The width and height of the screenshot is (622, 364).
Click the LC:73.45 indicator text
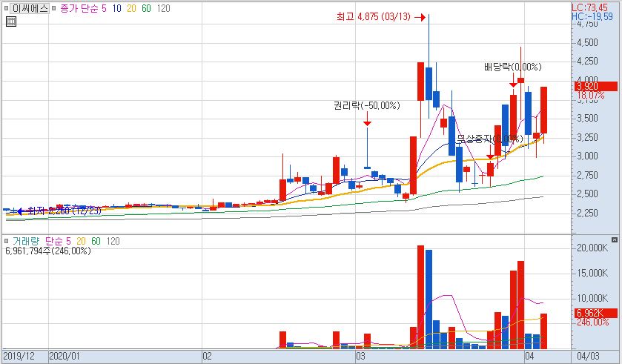coord(595,7)
